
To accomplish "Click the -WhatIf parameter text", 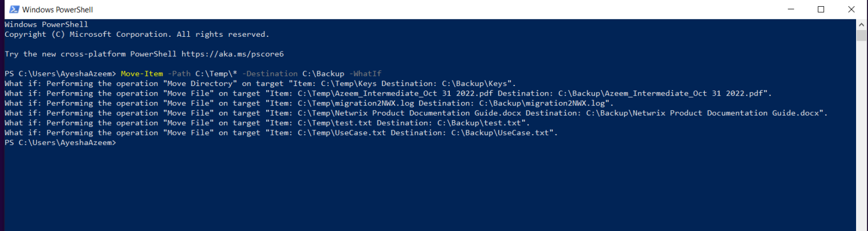I will [366, 74].
